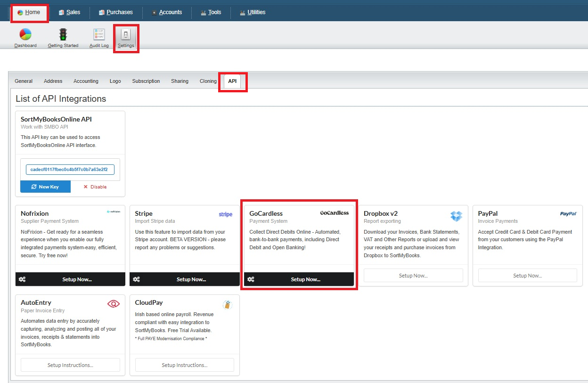Viewport: 588px width, 383px height.
Task: Click gears icon in GoCardless setup bar
Action: point(251,279)
